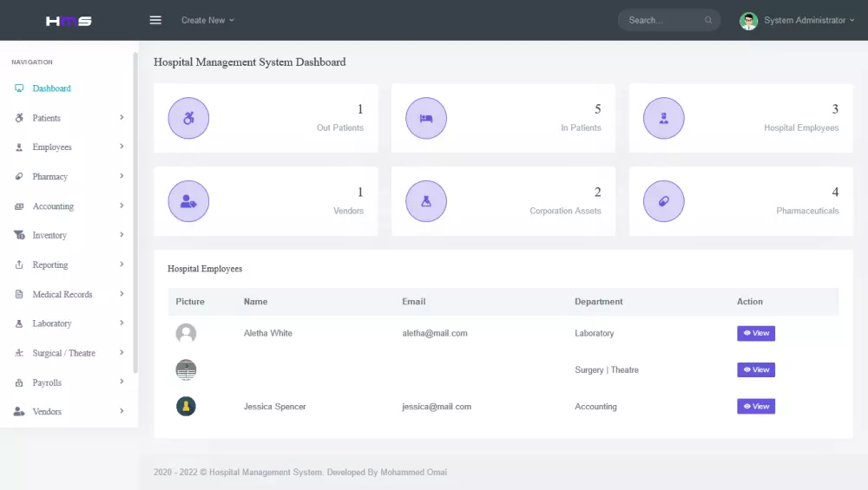Open the Create New dropdown

click(207, 20)
